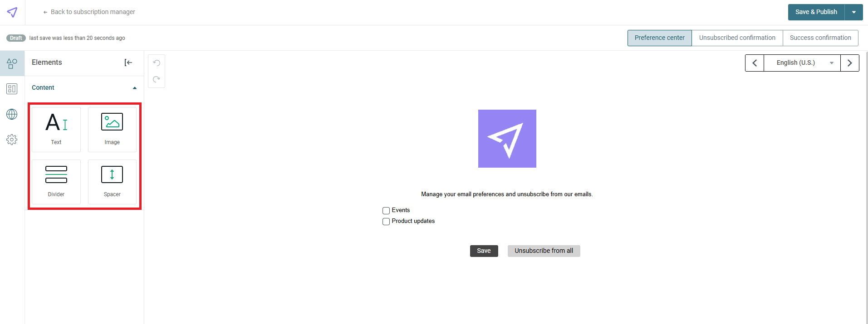This screenshot has height=324, width=868.
Task: Collapse the Elements panel
Action: pyautogui.click(x=128, y=63)
